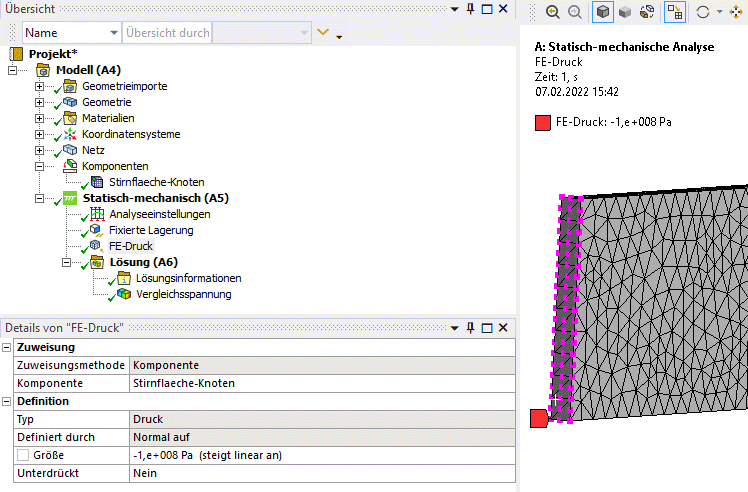The height and width of the screenshot is (492, 748).
Task: Open the Details panel options dropdown arrow
Action: point(455,328)
